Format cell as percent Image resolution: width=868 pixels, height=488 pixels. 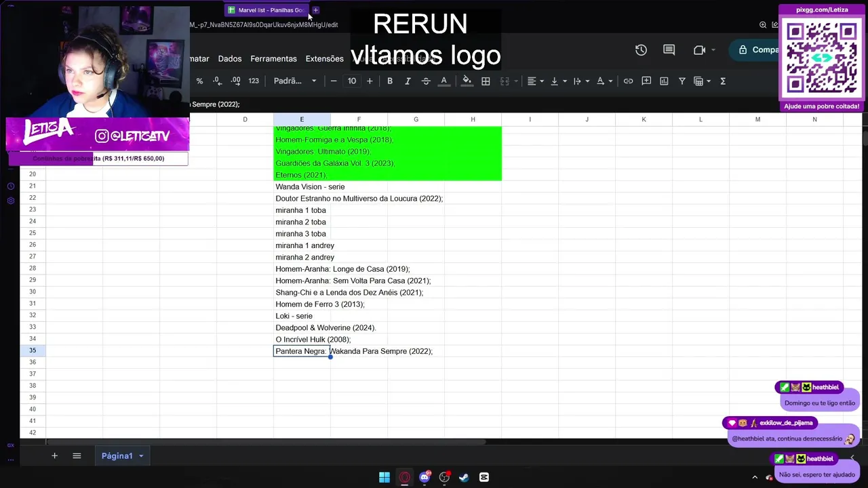click(x=199, y=81)
